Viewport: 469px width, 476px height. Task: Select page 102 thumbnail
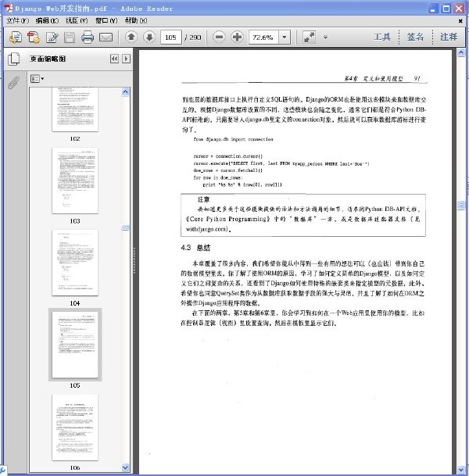point(75,109)
